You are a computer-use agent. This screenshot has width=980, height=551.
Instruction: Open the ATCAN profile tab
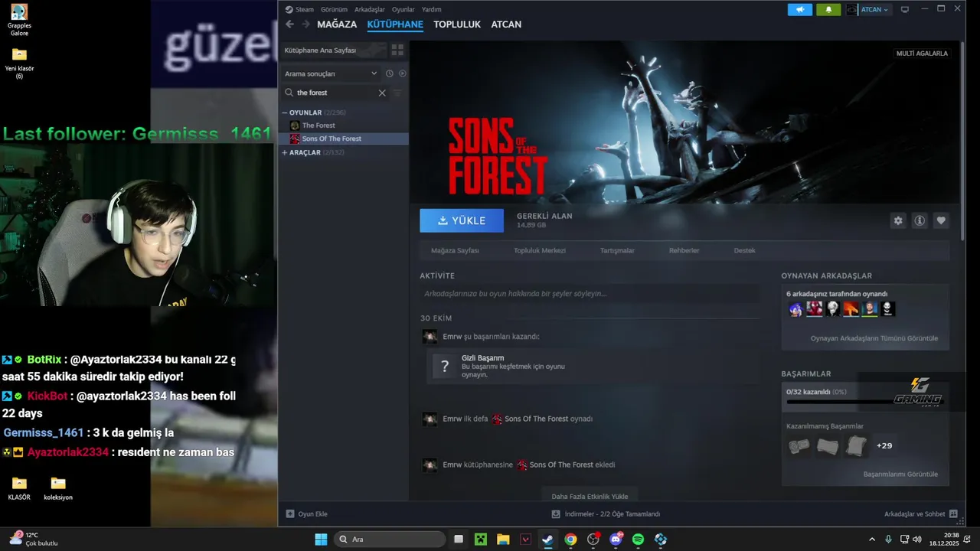click(506, 24)
